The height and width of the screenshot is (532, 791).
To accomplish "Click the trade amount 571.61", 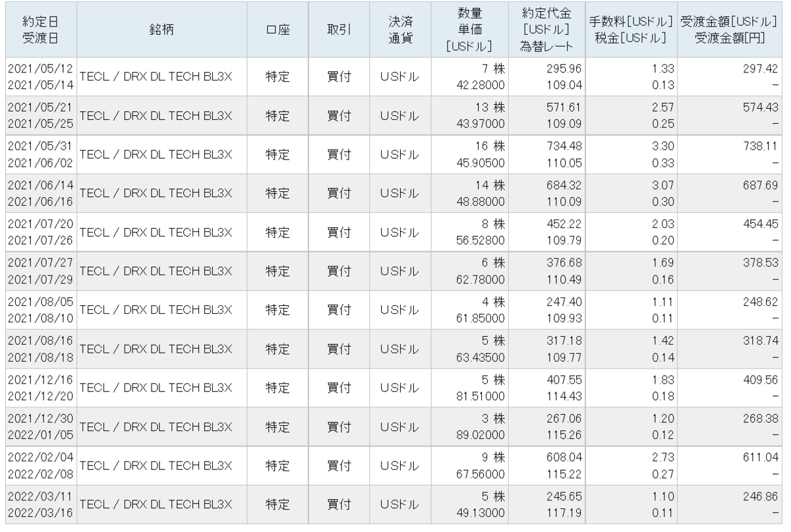I will (x=566, y=108).
